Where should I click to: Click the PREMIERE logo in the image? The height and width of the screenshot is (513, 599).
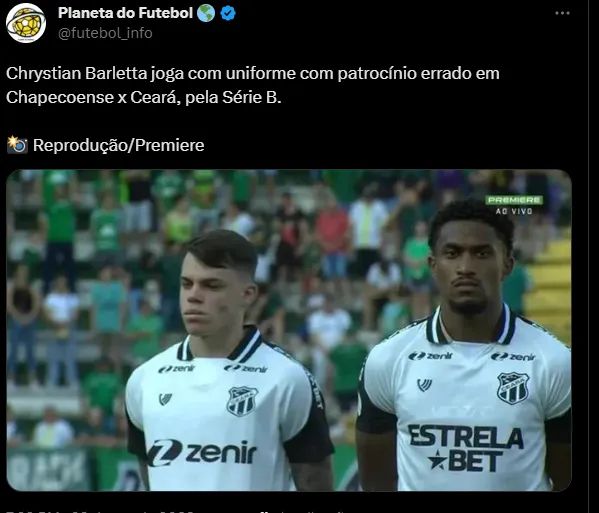coord(514,200)
